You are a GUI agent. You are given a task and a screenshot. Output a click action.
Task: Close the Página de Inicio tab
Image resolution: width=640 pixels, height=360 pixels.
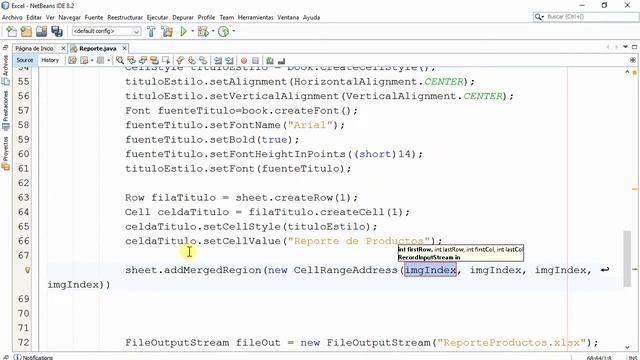63,48
